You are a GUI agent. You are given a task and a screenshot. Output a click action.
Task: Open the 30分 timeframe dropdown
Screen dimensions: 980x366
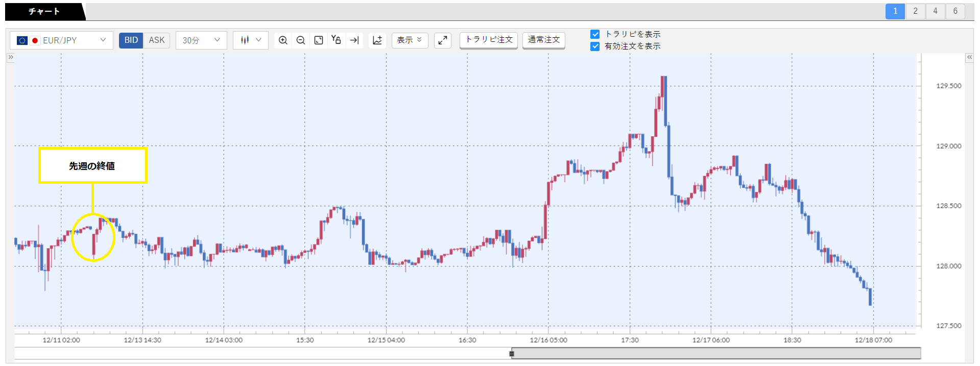(x=201, y=40)
